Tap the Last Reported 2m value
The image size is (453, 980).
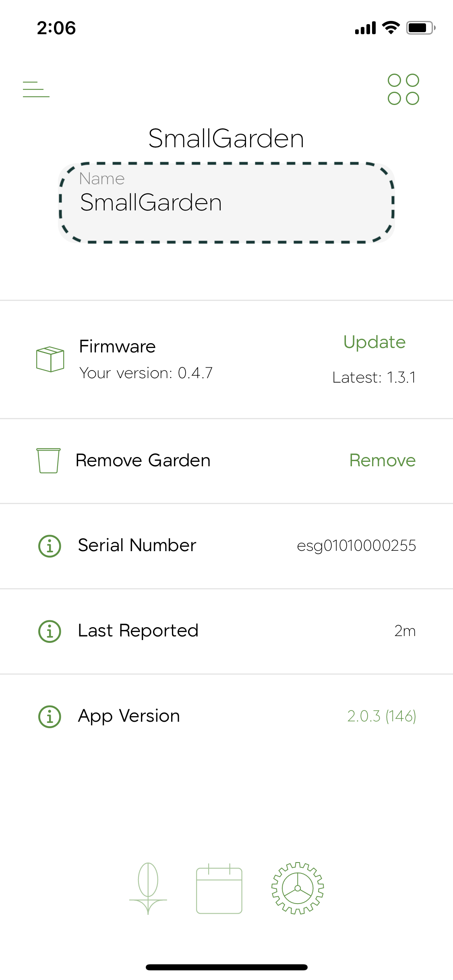[x=405, y=631]
